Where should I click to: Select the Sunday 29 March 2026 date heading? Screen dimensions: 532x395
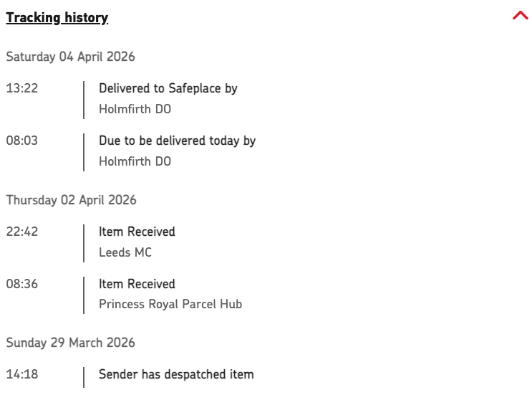tap(70, 343)
